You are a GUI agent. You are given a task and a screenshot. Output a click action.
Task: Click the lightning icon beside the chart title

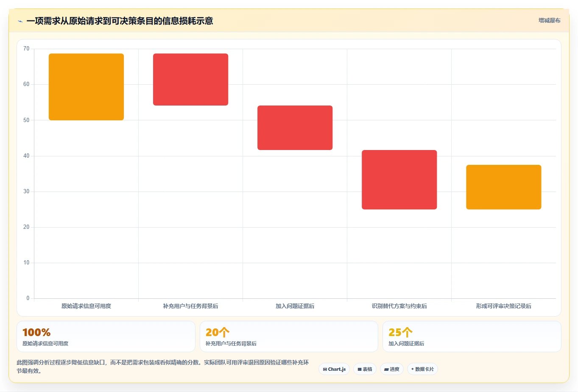click(x=20, y=21)
